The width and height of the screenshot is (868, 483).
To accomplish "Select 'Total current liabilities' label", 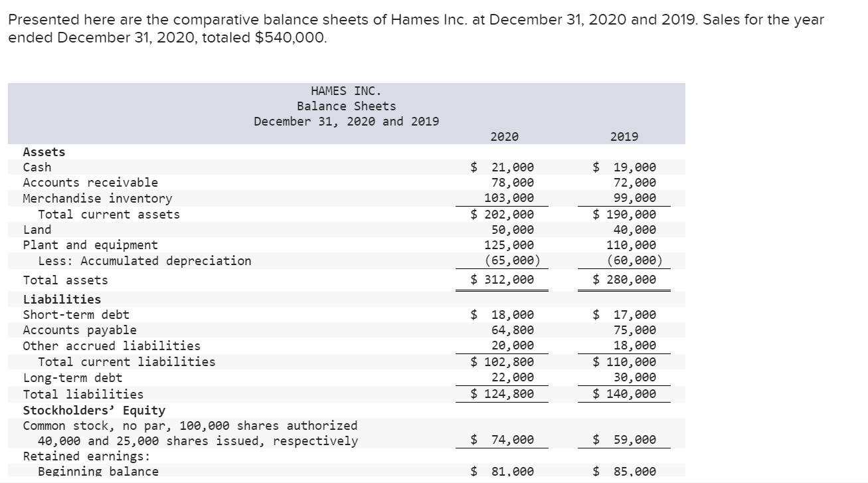I will point(127,362).
